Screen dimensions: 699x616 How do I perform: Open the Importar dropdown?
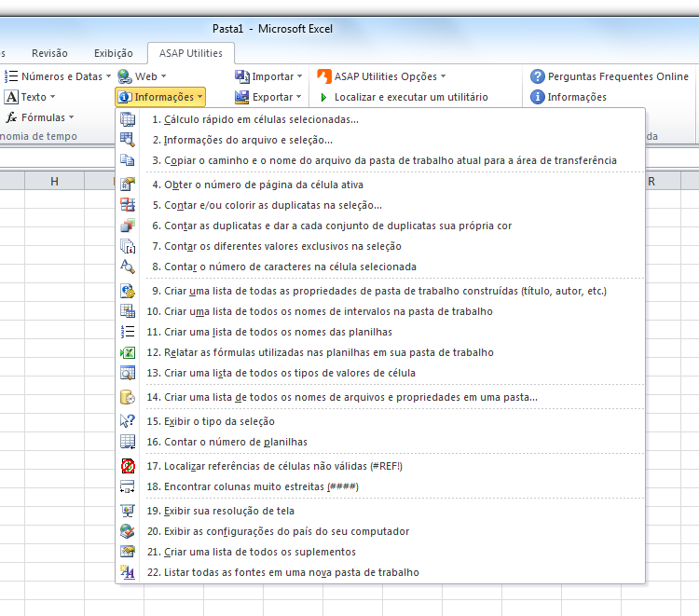pyautogui.click(x=268, y=76)
